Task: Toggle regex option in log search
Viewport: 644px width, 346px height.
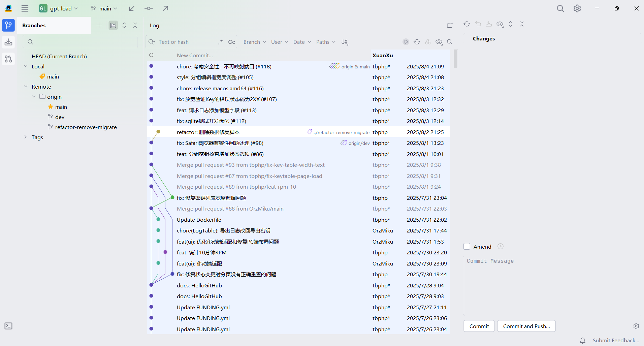Action: point(221,42)
